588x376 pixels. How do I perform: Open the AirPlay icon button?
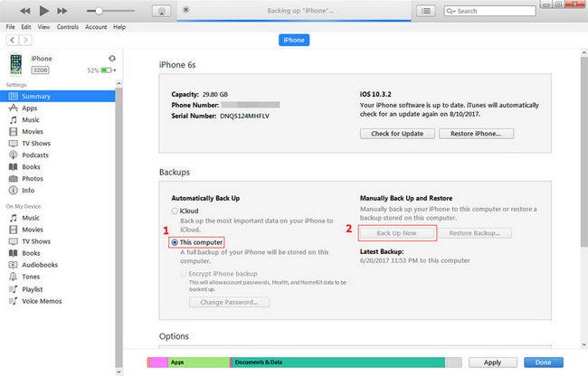(162, 11)
